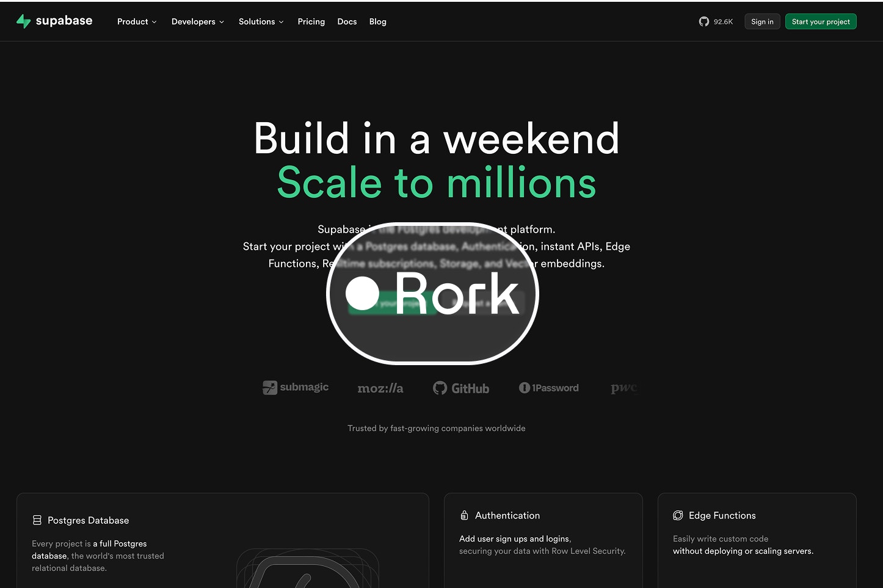Click 'Add user sign ups and logins' text

point(514,539)
